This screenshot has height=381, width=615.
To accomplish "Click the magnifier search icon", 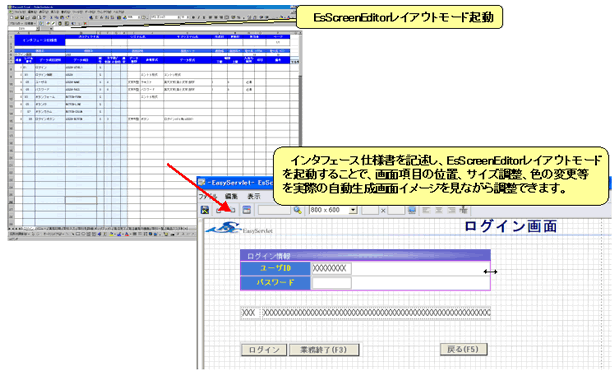I will point(297,210).
